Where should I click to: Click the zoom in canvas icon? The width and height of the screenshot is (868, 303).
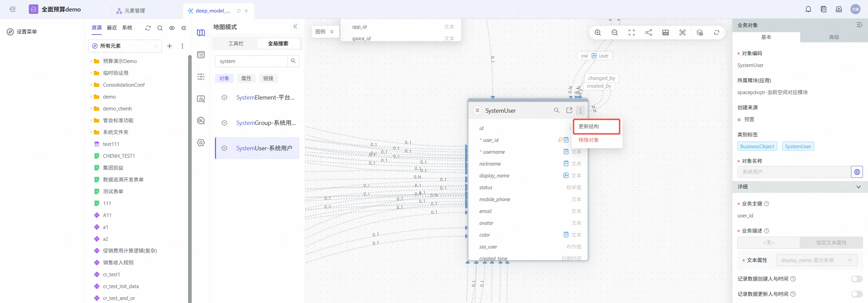tap(598, 33)
